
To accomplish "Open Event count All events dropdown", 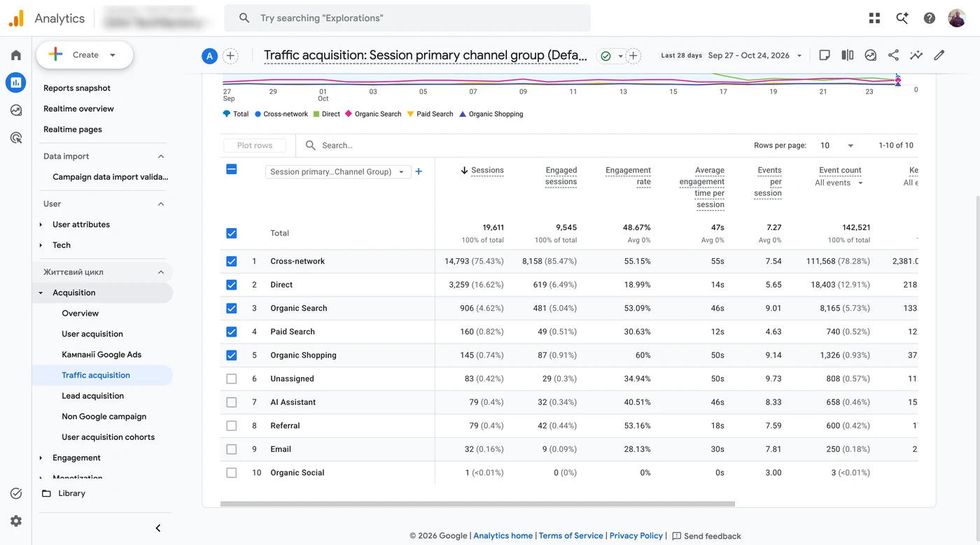I will click(x=839, y=183).
